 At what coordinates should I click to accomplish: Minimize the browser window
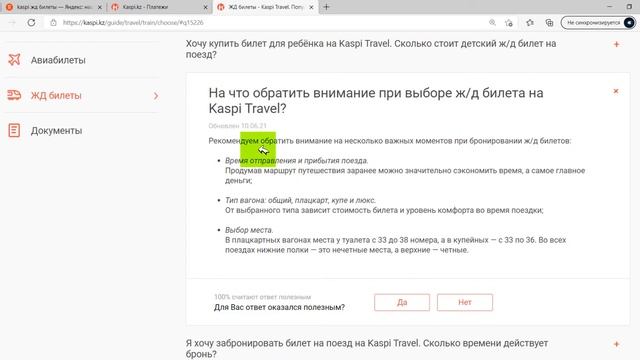(609, 7)
